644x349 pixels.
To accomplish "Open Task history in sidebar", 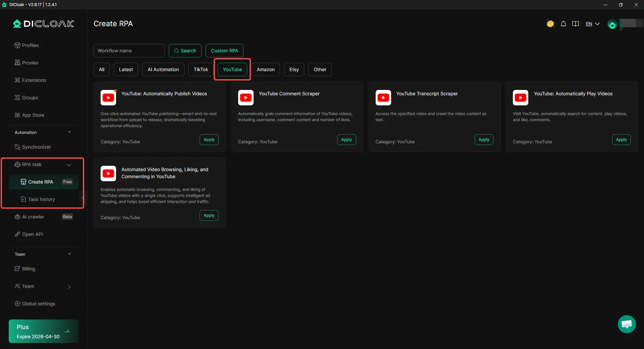I will click(42, 199).
